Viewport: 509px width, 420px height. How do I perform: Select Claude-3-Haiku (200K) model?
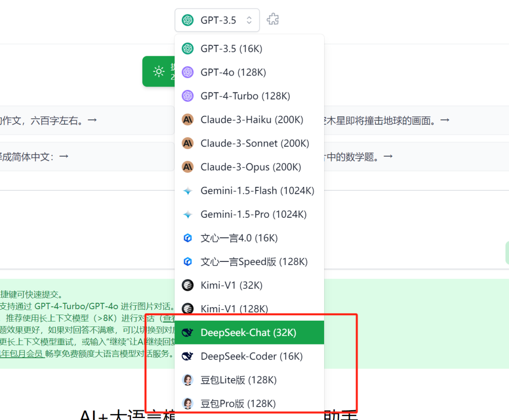250,119
